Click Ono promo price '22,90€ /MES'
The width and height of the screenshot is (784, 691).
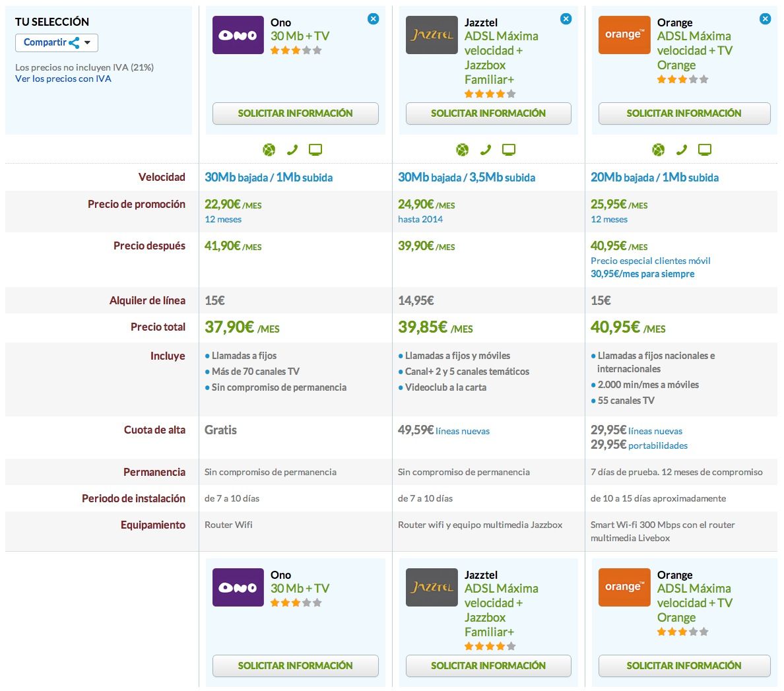click(x=233, y=205)
